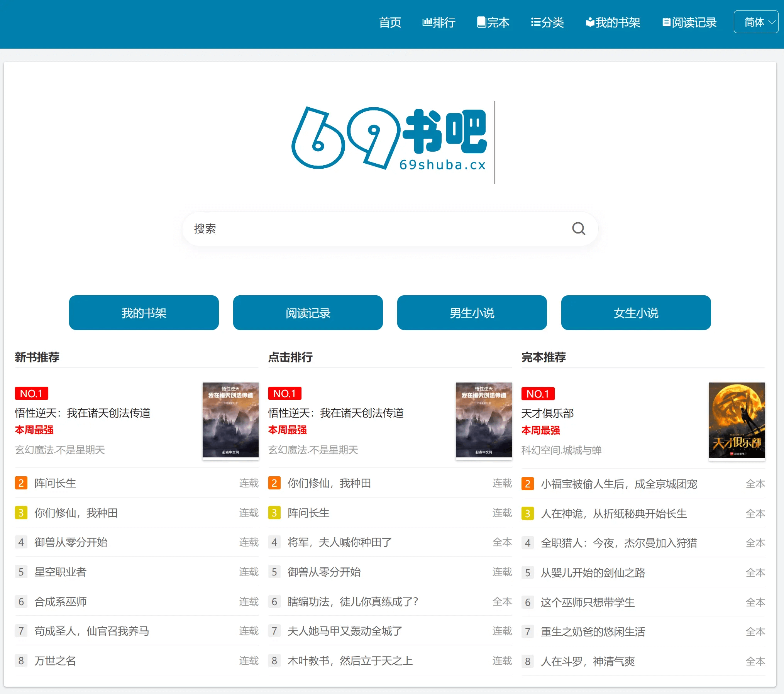Image resolution: width=784 pixels, height=694 pixels.
Task: Click the list icon beside 分类
Action: pos(535,22)
